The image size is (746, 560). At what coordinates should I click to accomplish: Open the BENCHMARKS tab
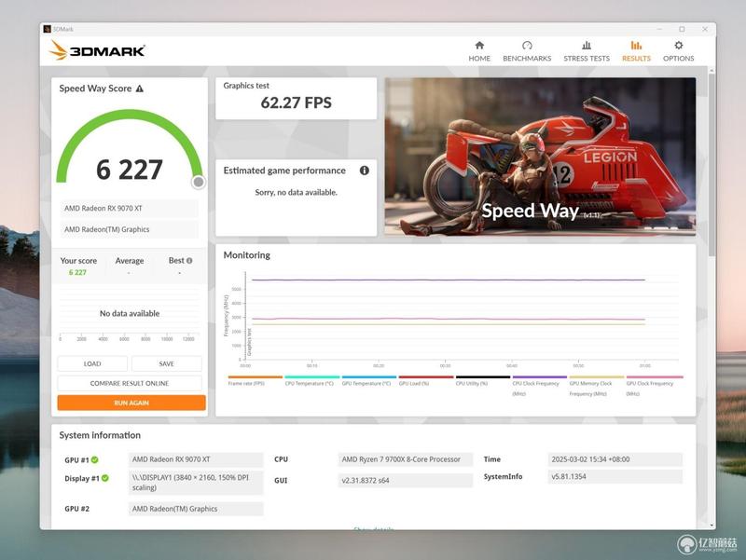pyautogui.click(x=527, y=51)
